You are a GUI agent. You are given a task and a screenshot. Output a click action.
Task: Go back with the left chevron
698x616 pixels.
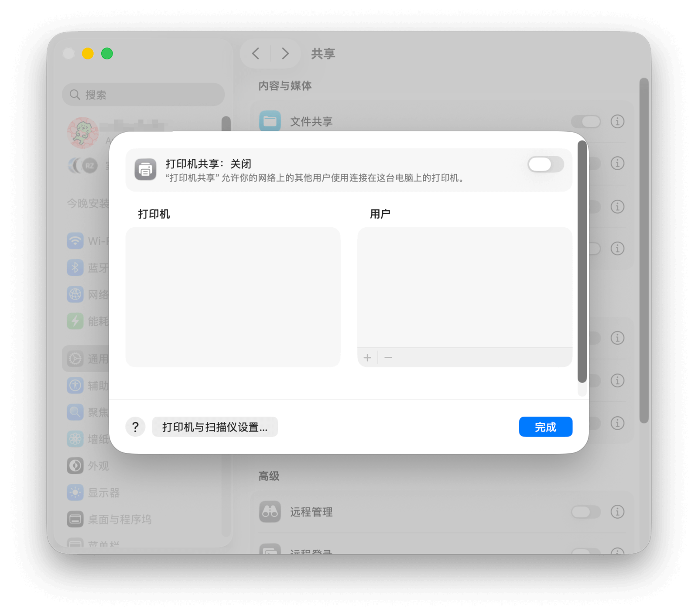click(x=256, y=54)
